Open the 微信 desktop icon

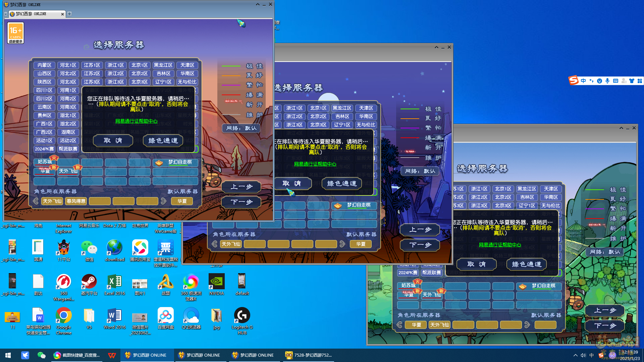89,250
